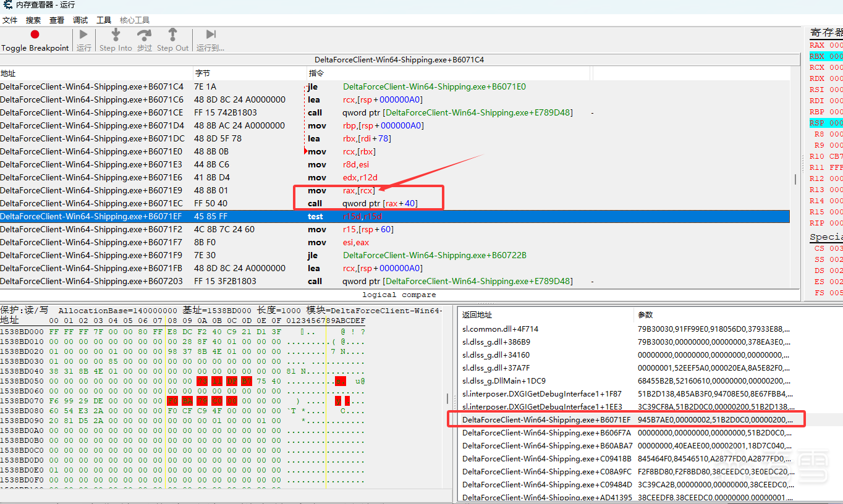Select the mov r8d,esi instruction

point(395,164)
